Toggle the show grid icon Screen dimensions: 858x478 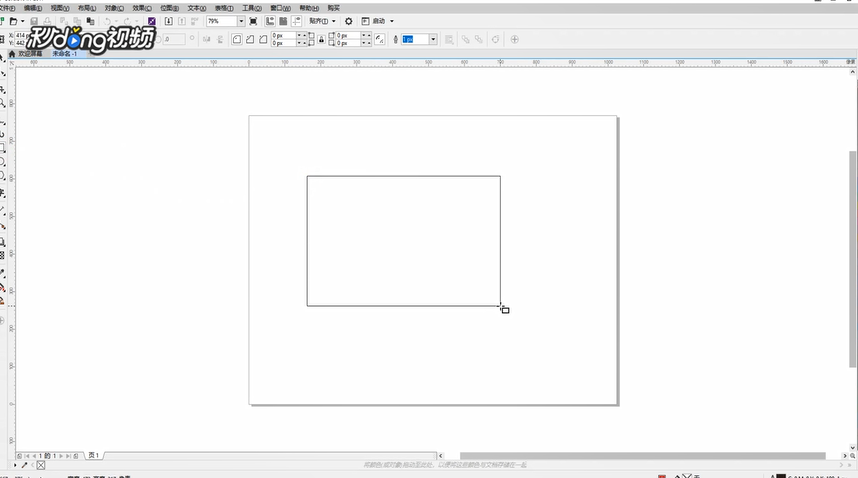[x=283, y=21]
